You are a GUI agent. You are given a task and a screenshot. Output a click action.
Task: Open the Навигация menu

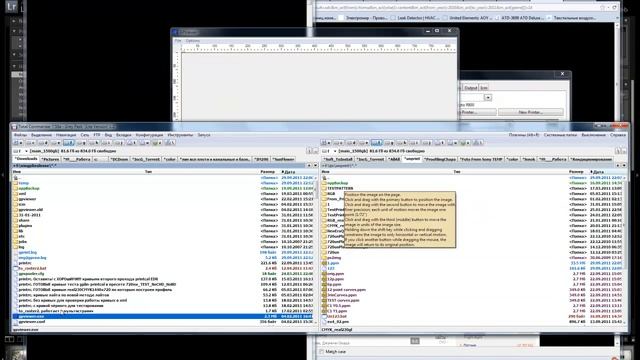click(x=66, y=135)
